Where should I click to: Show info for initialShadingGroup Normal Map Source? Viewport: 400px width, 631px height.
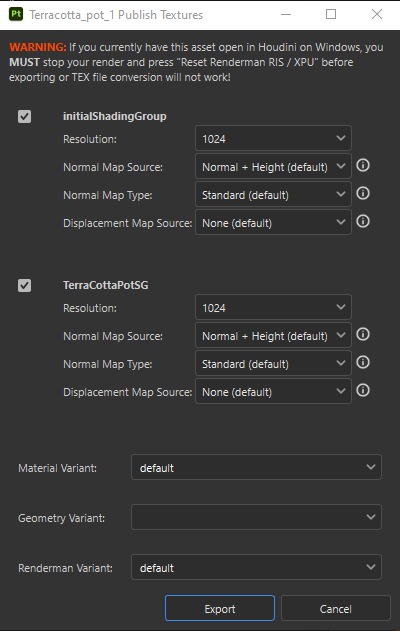(x=363, y=165)
